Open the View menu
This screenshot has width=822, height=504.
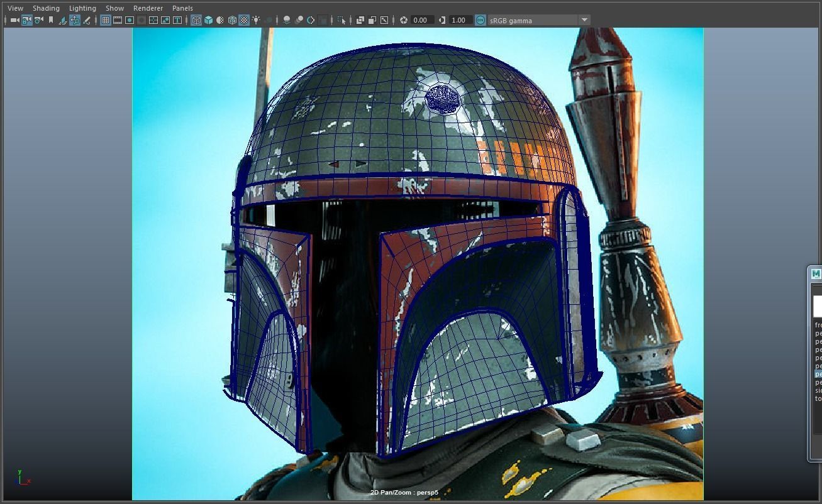[15, 8]
